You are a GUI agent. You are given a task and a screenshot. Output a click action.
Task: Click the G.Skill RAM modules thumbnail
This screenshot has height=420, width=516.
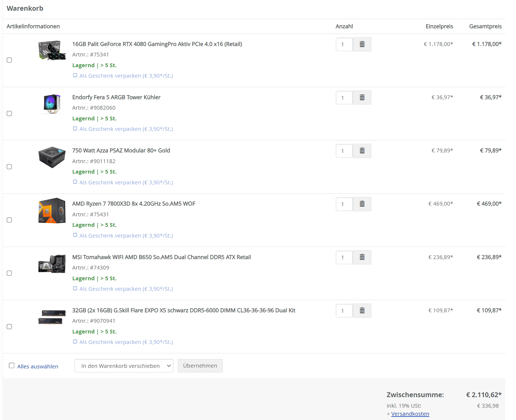52,317
